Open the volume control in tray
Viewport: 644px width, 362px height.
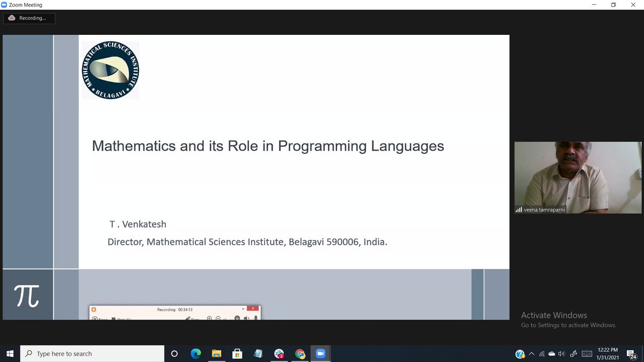point(561,353)
